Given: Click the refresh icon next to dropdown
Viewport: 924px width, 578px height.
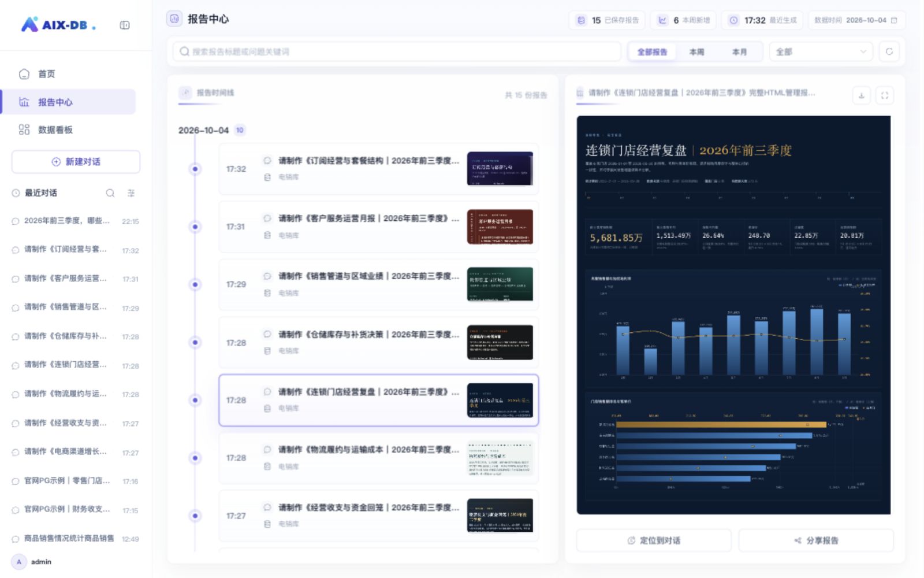Looking at the screenshot, I should [889, 52].
